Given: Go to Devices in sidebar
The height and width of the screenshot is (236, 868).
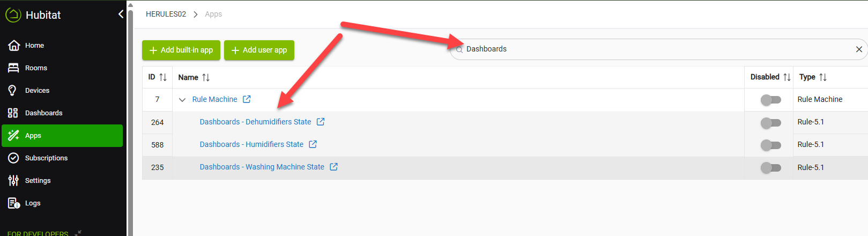Looking at the screenshot, I should [37, 91].
